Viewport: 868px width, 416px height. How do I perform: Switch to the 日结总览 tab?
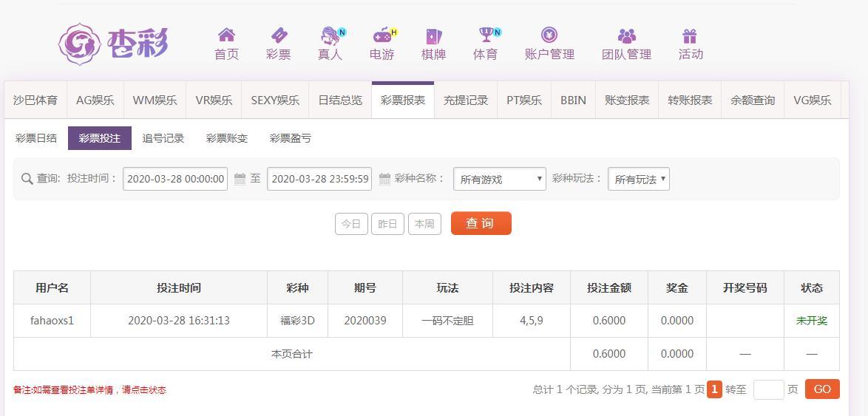tap(340, 100)
